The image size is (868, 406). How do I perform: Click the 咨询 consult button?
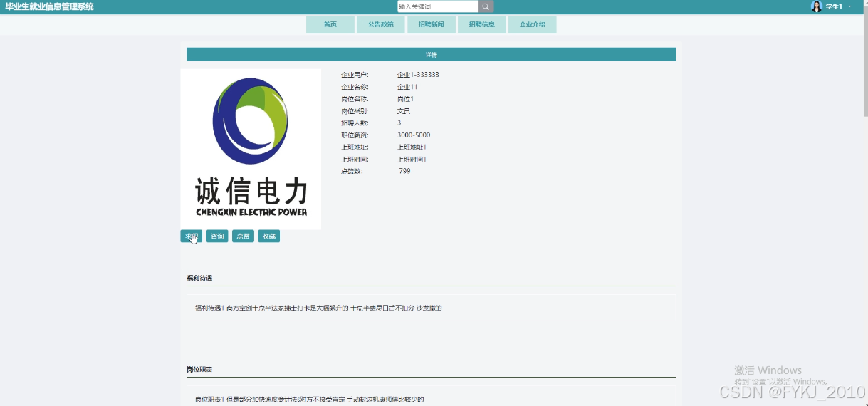(217, 236)
